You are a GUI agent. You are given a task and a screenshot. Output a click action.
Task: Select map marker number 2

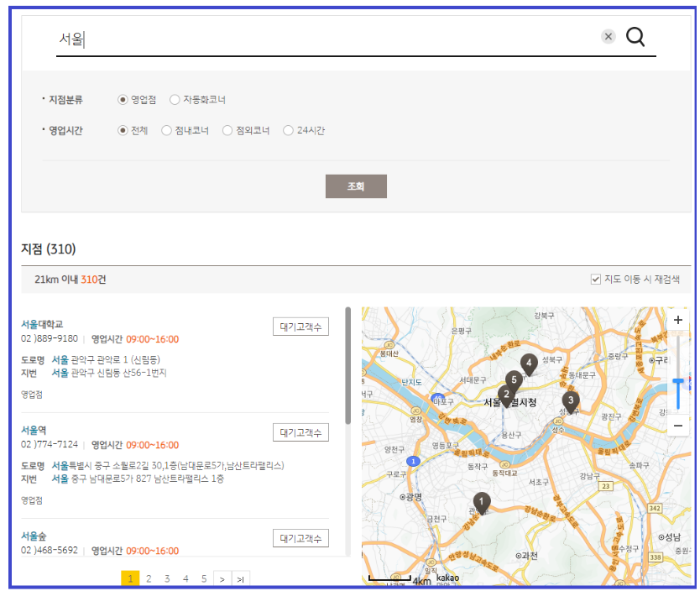(506, 395)
